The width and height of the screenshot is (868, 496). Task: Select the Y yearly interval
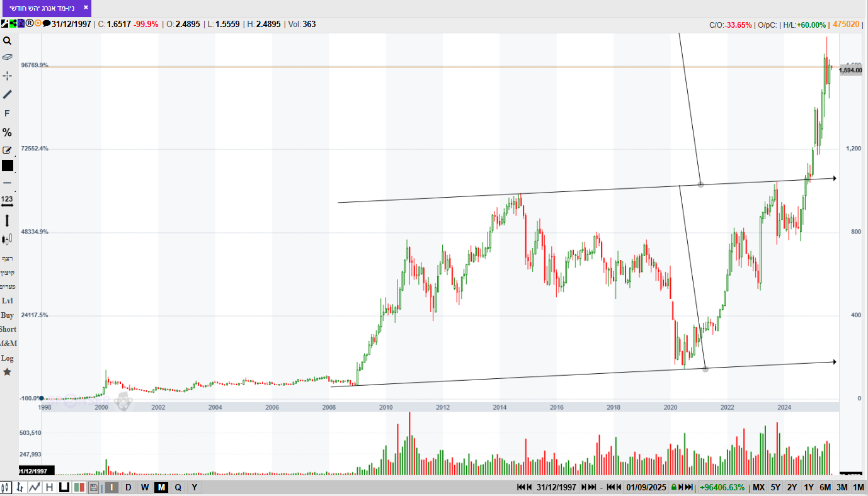(194, 487)
